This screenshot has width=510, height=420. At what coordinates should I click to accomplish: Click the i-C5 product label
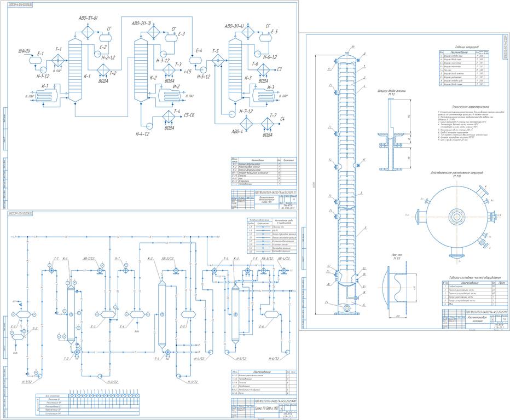point(188,72)
